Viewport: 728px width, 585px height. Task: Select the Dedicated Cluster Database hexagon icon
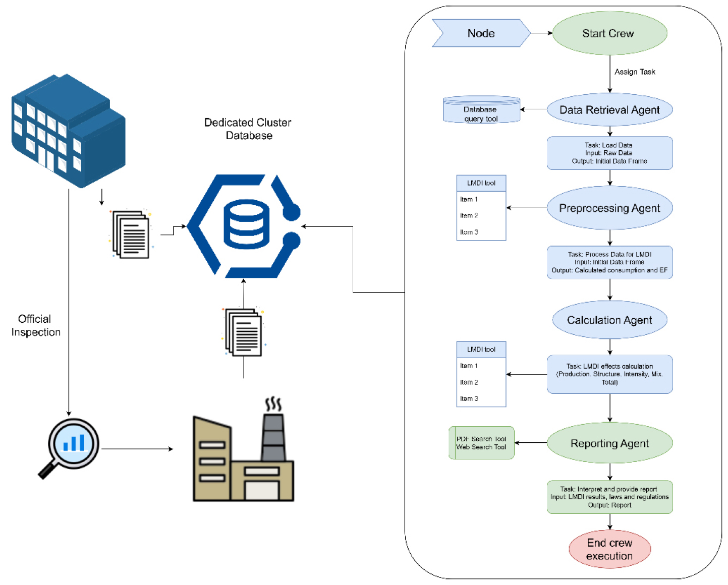point(245,226)
